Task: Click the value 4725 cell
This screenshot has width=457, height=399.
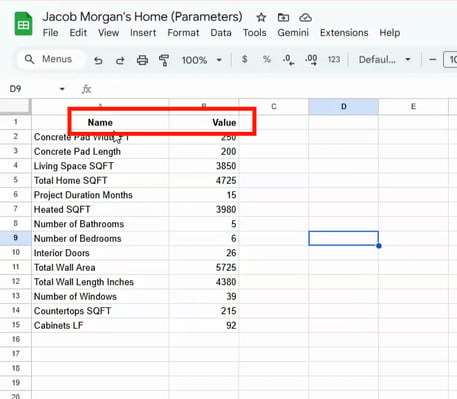Action: pos(204,180)
